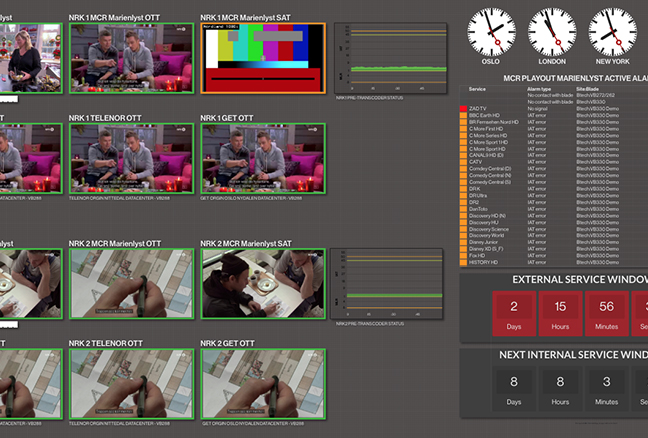
Task: Click the orange severity indicator for Fox HD
Action: pyautogui.click(x=463, y=255)
